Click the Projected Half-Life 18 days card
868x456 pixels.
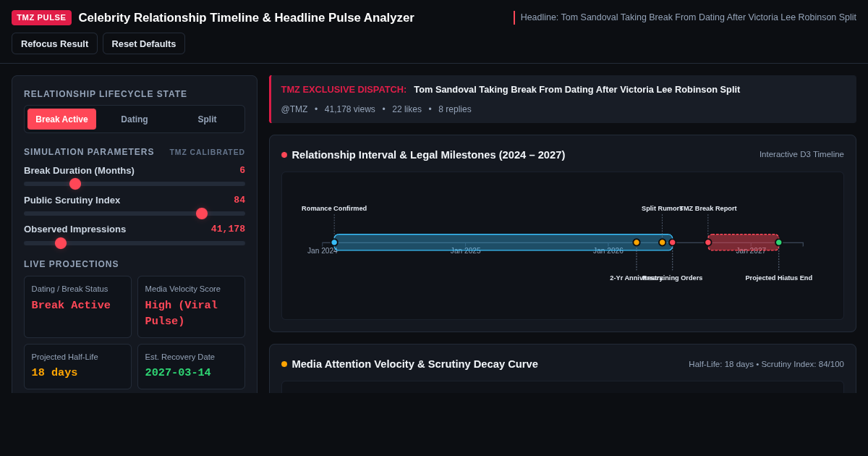coord(77,366)
